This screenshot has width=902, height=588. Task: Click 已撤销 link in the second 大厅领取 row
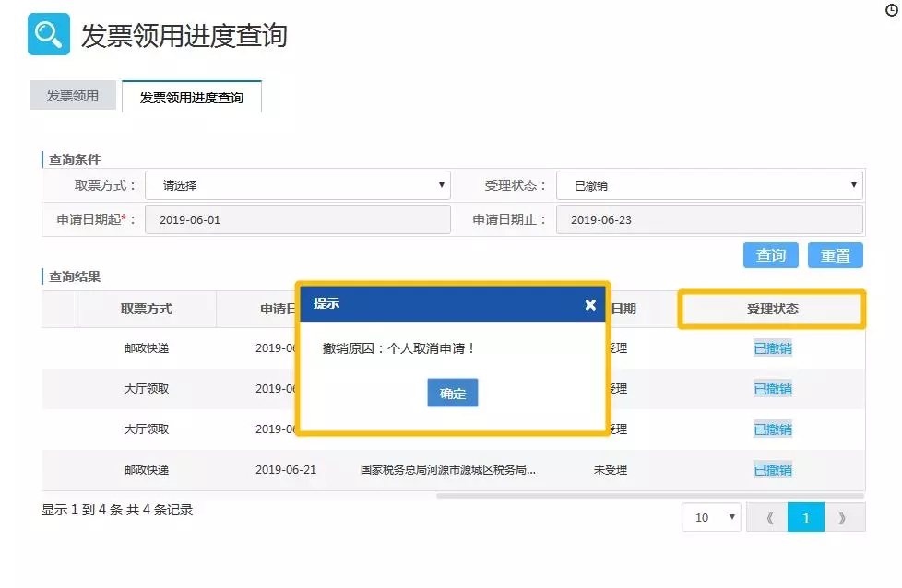point(773,429)
